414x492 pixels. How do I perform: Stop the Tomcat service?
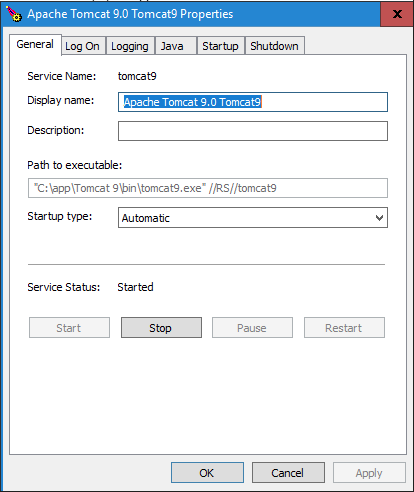(161, 328)
